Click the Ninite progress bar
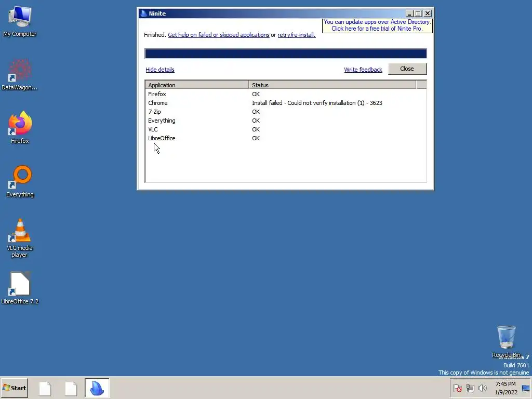Viewport: 532px width, 399px height. click(285, 54)
